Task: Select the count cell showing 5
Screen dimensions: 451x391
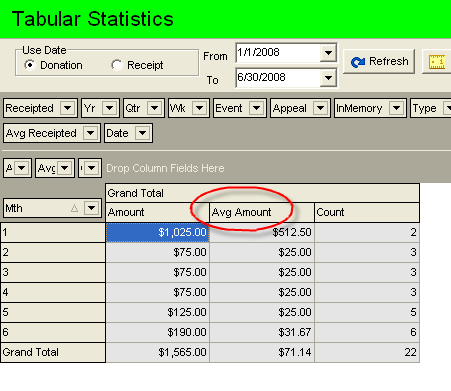Action: (367, 312)
